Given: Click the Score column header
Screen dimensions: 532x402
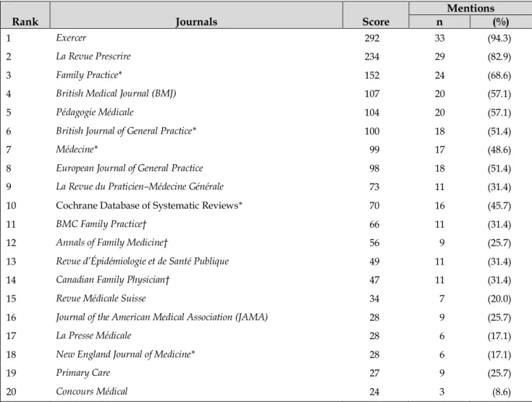Looking at the screenshot, I should tap(376, 22).
